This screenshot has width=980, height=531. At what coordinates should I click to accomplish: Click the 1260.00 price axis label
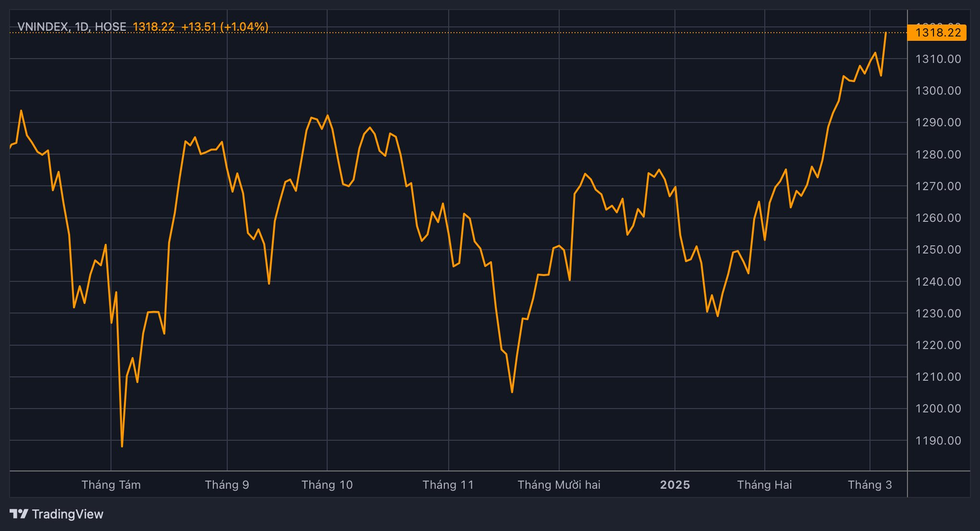coord(938,218)
